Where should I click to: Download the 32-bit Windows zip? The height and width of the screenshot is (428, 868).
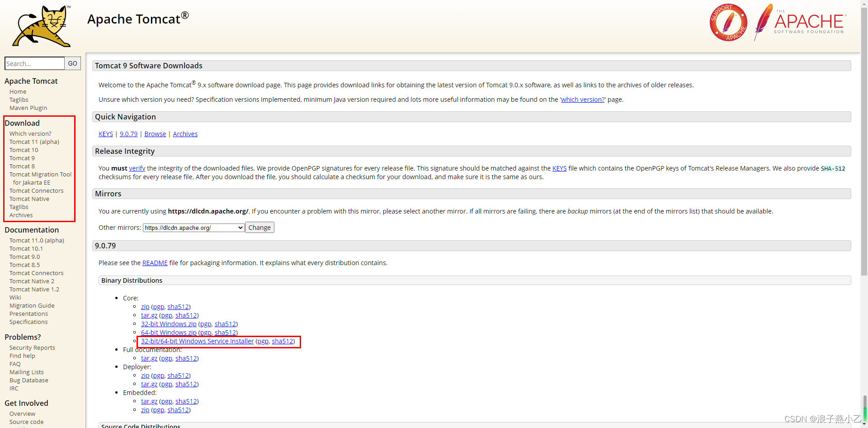pos(169,324)
